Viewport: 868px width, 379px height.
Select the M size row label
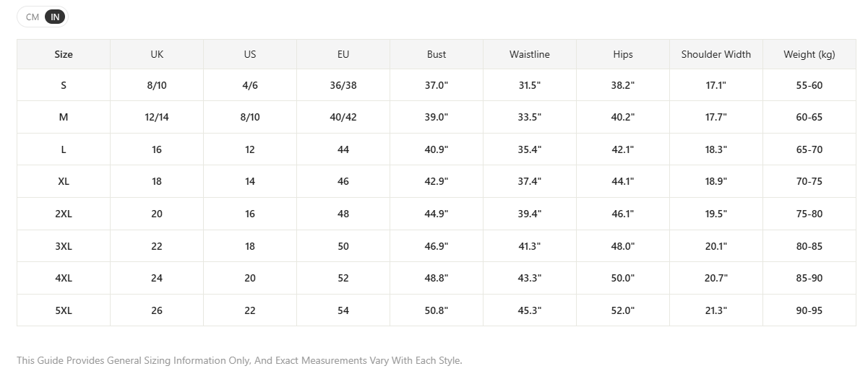click(x=64, y=117)
